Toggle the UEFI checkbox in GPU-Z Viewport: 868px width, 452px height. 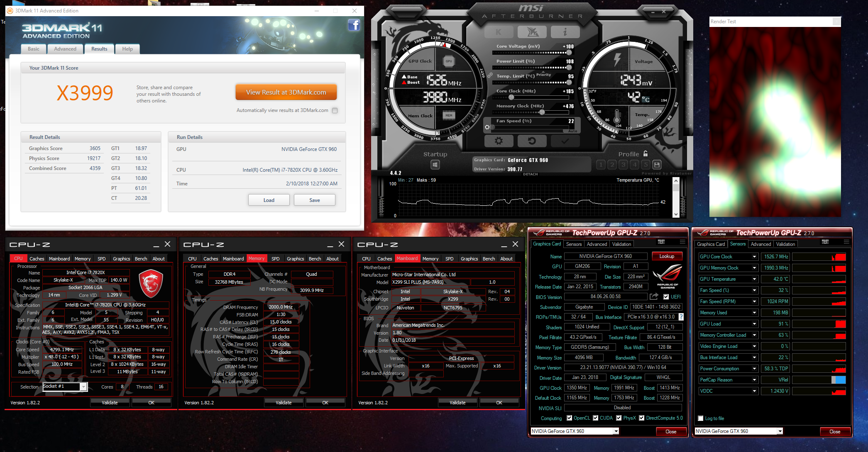[666, 297]
